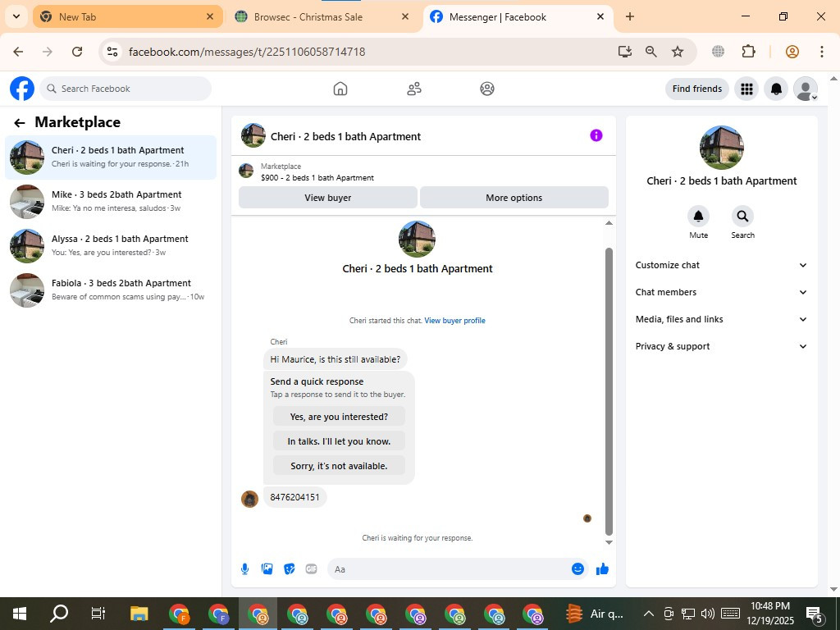
Task: Open the Chrome profile avatar icon
Action: (x=792, y=52)
